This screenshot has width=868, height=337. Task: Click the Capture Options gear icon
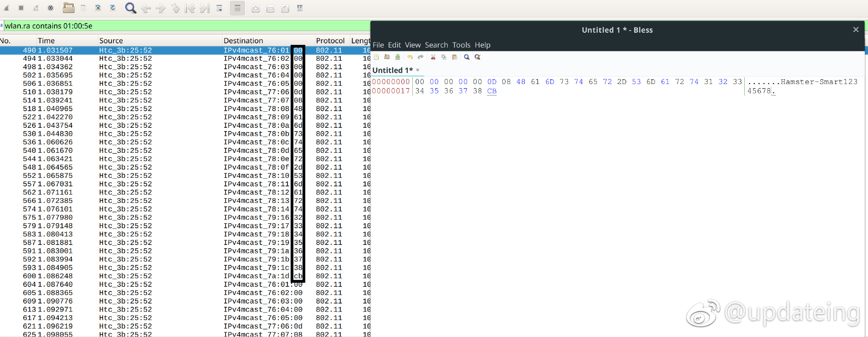[50, 8]
